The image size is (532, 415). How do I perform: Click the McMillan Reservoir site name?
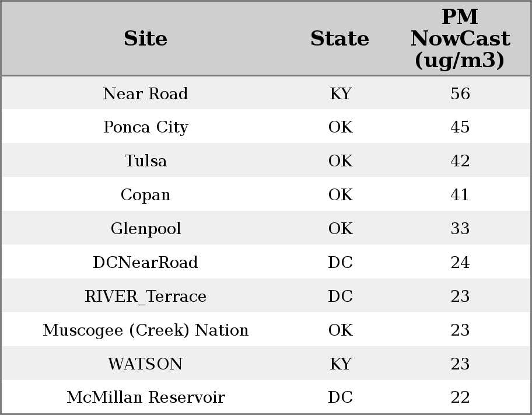click(x=146, y=397)
